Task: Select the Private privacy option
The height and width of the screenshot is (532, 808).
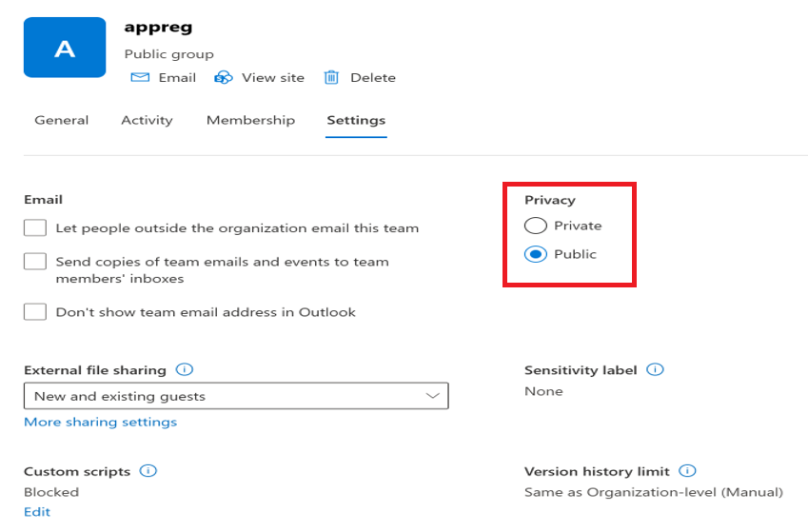Action: 536,226
